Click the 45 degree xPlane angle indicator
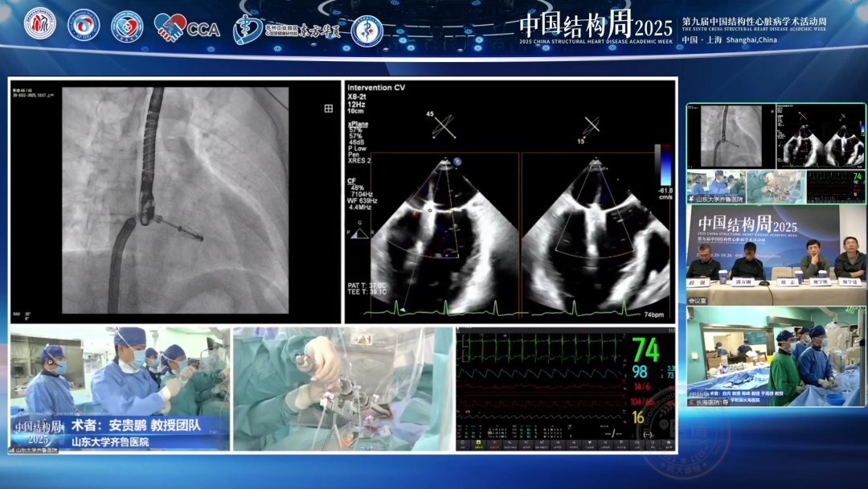 tap(441, 125)
